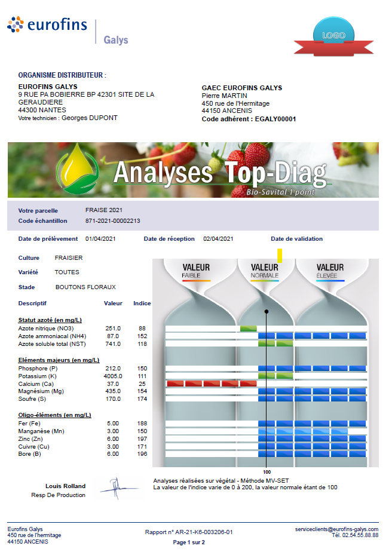
Task: Click sample code 871-2021-00002213
Action: 112,220
